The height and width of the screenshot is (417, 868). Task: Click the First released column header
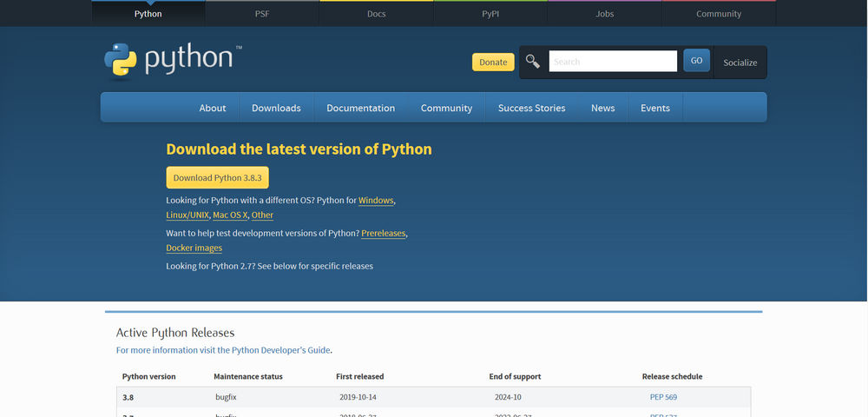360,376
